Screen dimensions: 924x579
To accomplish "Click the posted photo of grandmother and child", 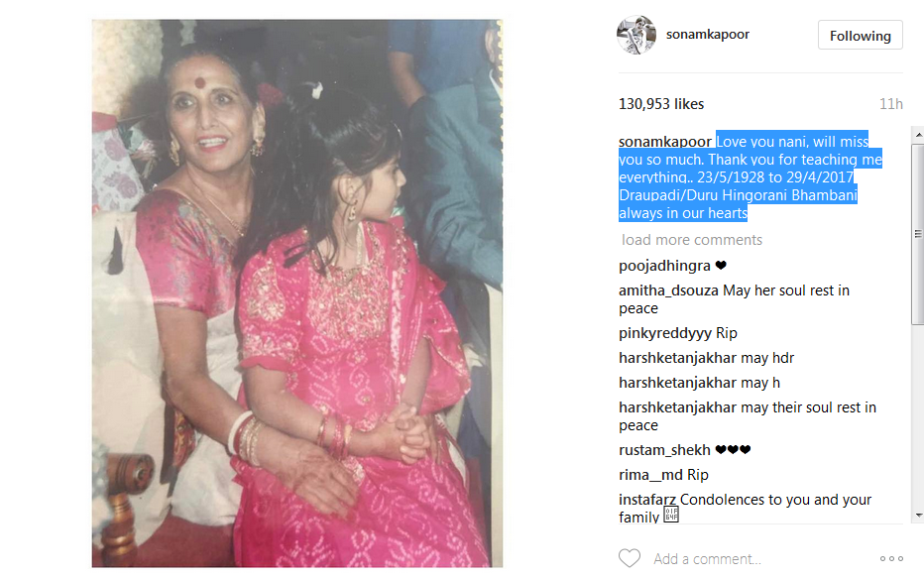I will click(297, 293).
